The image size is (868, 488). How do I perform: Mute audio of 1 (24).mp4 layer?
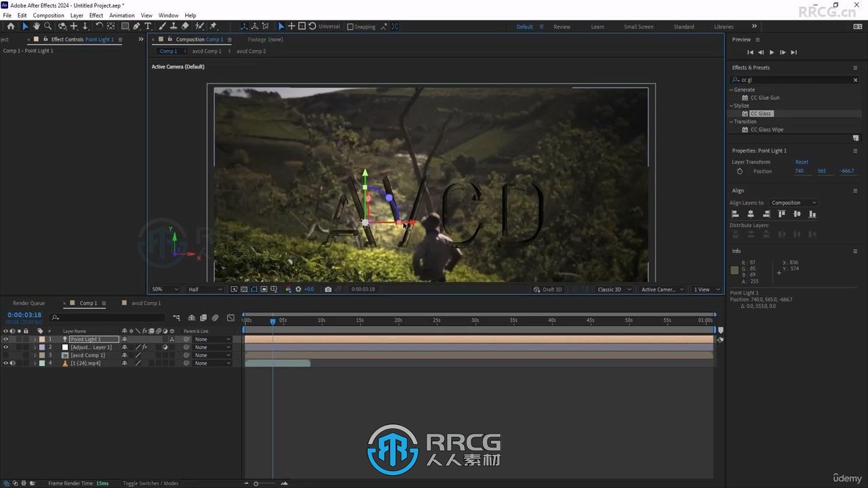tap(12, 363)
